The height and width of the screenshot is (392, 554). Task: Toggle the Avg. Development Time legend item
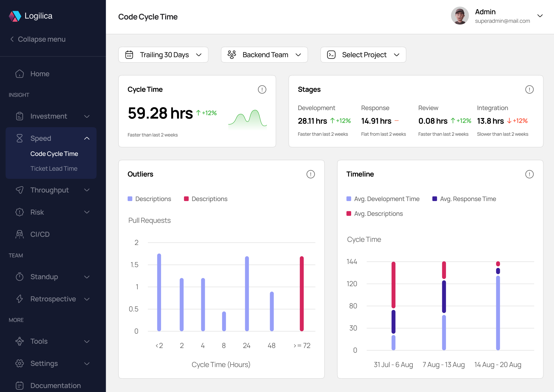coord(383,199)
